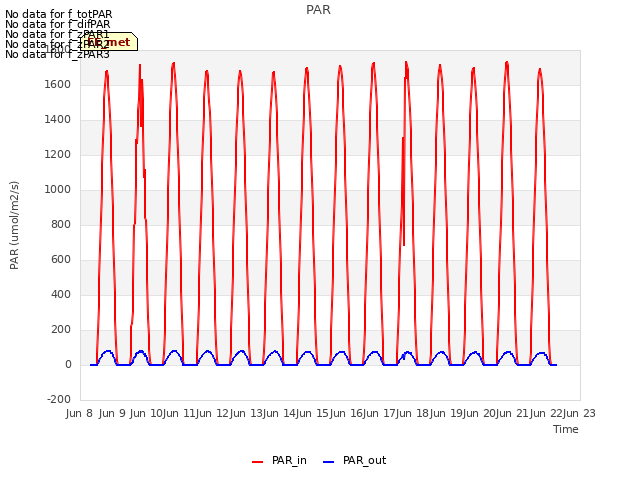Viewport: 640px width, 480px height.
Task: Toggle the PAR_in legend label
Action: click(x=289, y=460)
